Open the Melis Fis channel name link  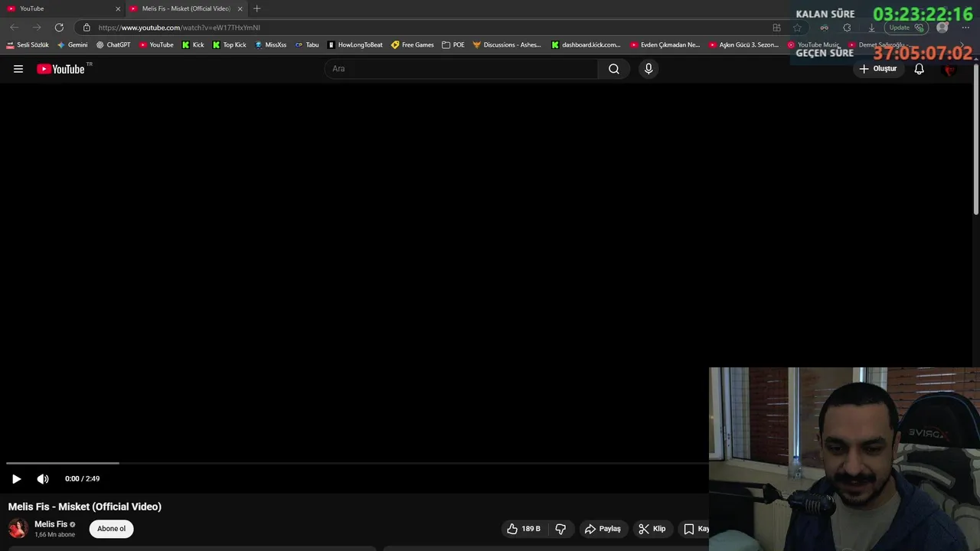click(x=51, y=524)
